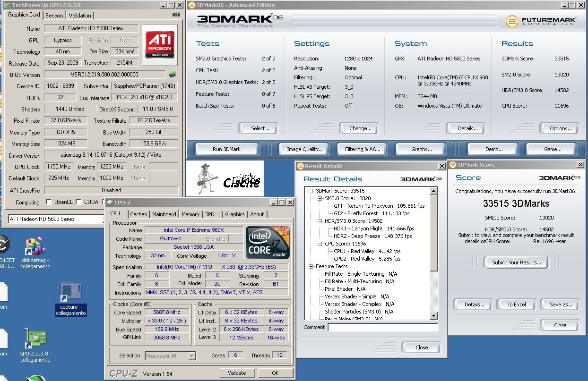Click the 3DMark Score title bar icon

[452, 165]
